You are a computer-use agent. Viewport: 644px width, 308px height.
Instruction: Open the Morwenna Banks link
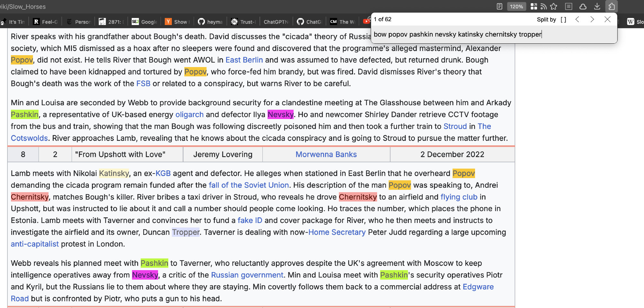click(x=326, y=154)
